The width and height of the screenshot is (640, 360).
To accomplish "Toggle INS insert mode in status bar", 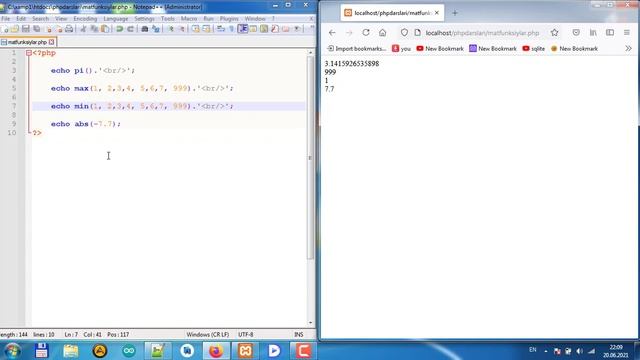I will click(299, 334).
